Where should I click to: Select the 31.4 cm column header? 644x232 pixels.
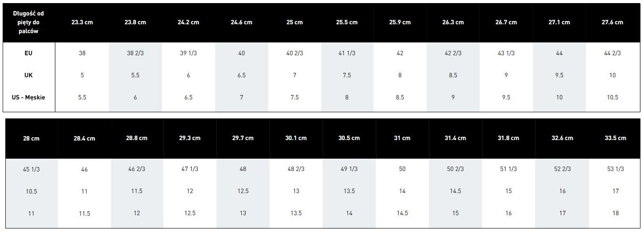455,138
